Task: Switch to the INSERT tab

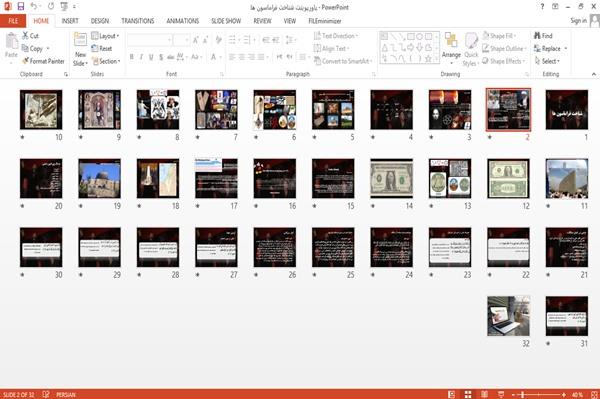Action: 70,21
